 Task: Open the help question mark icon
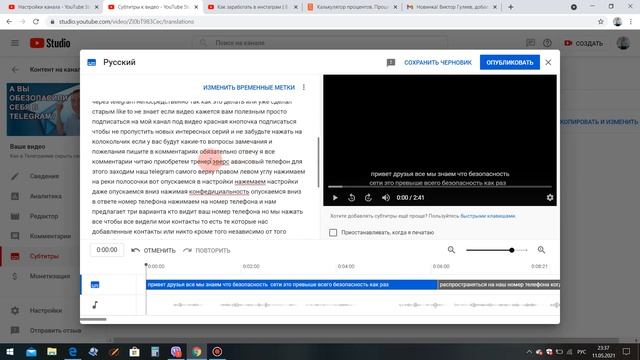tap(547, 43)
